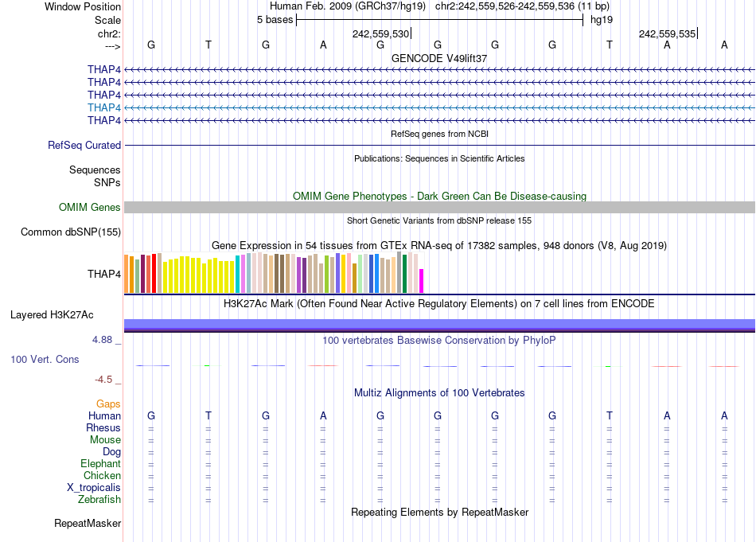Screen dimensions: 756x542
Task: Select the X_tropicalis alignment row label
Action: [x=94, y=488]
